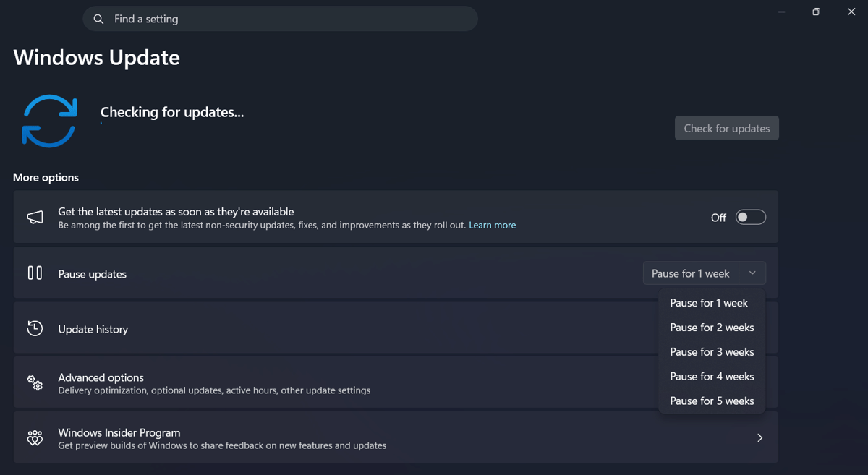This screenshot has height=475, width=868.
Task: Open Windows Insider Program chevron arrow
Action: (x=759, y=438)
